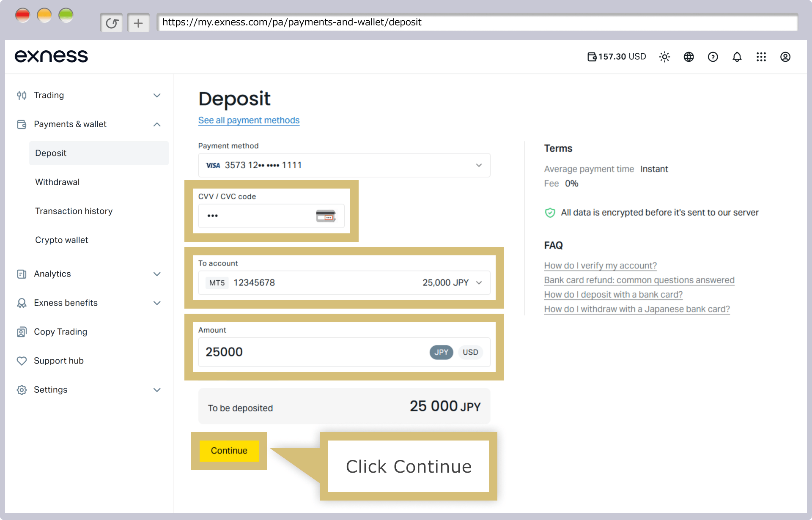The image size is (812, 520).
Task: Select Withdrawal in sidebar
Action: (57, 182)
